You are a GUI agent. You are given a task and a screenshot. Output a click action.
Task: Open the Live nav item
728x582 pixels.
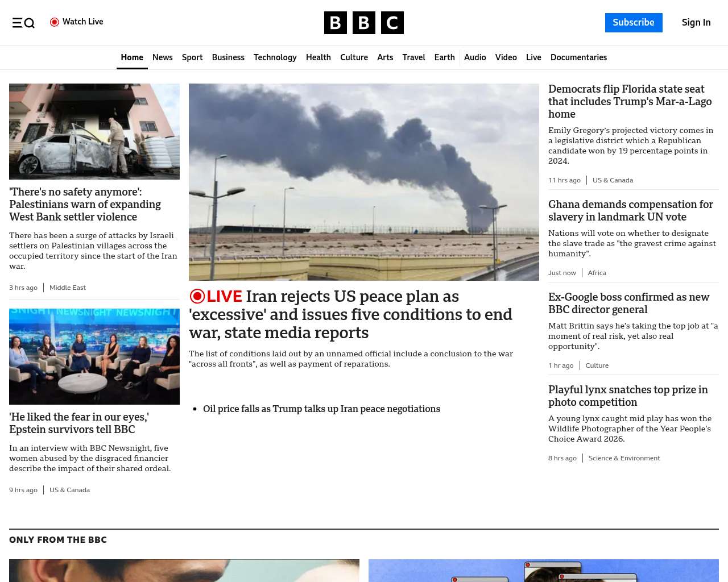533,57
